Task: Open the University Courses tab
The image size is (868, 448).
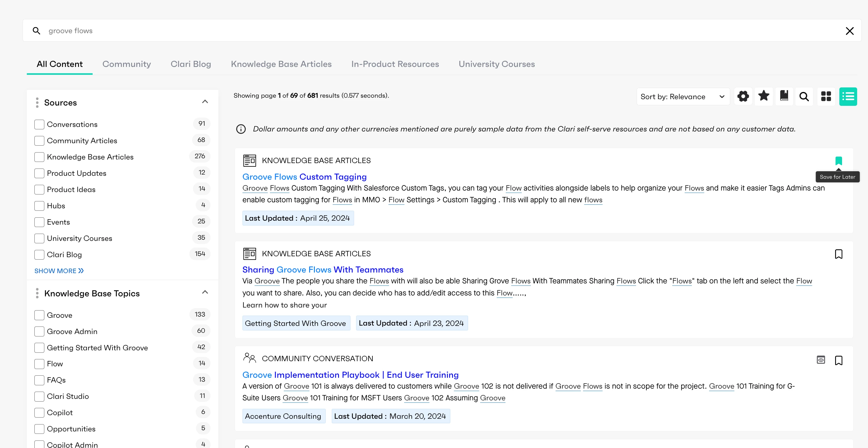Action: tap(497, 64)
